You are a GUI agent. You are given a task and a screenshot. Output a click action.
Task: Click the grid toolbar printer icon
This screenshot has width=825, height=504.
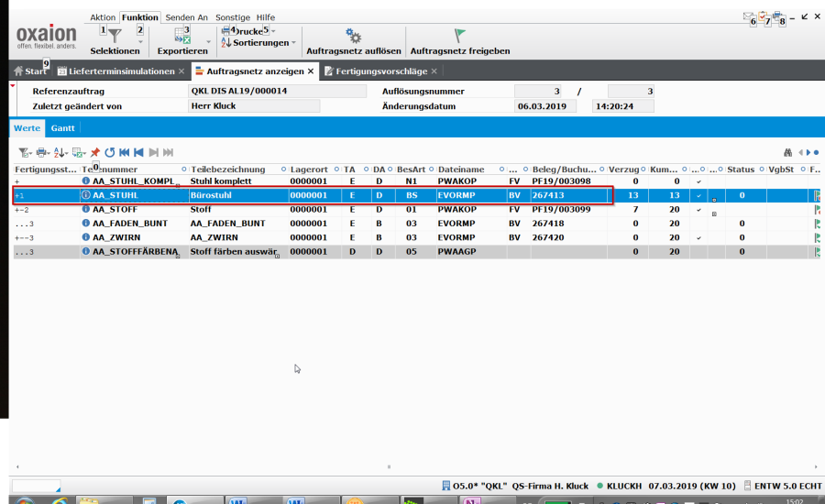42,152
